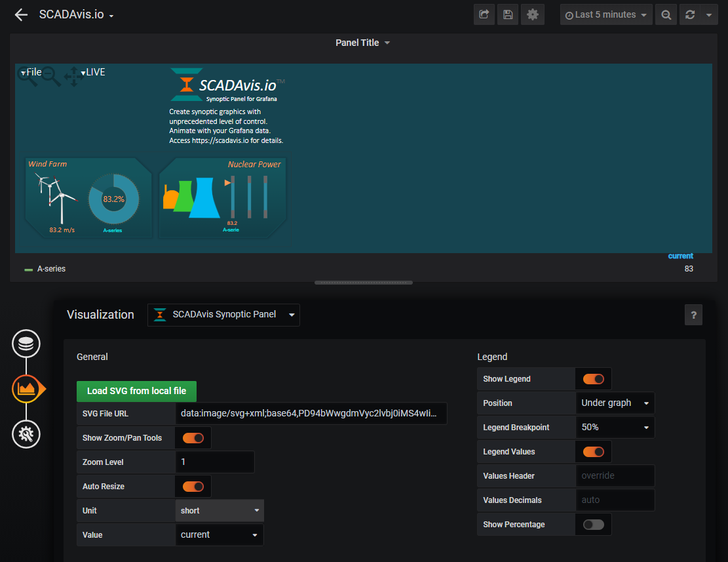Click the refresh dashboard icon
Image resolution: width=728 pixels, height=562 pixels.
click(x=689, y=14)
